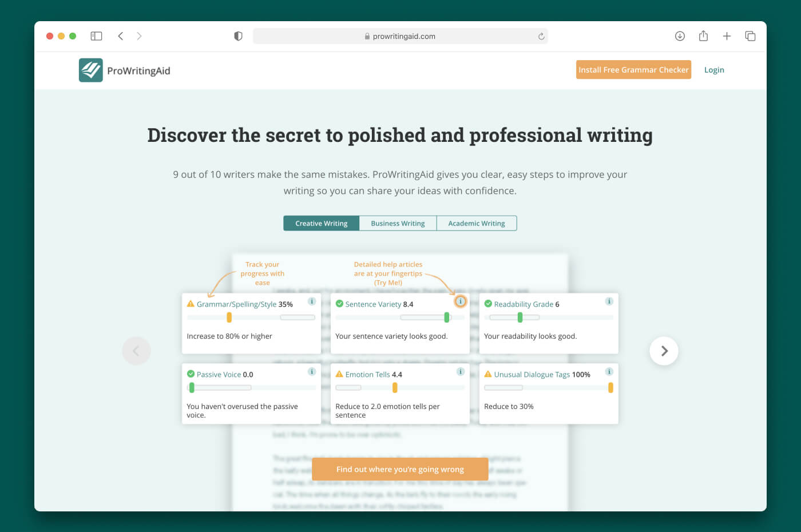This screenshot has height=532, width=801.
Task: Reload the prowritingaid.com page
Action: coord(541,36)
